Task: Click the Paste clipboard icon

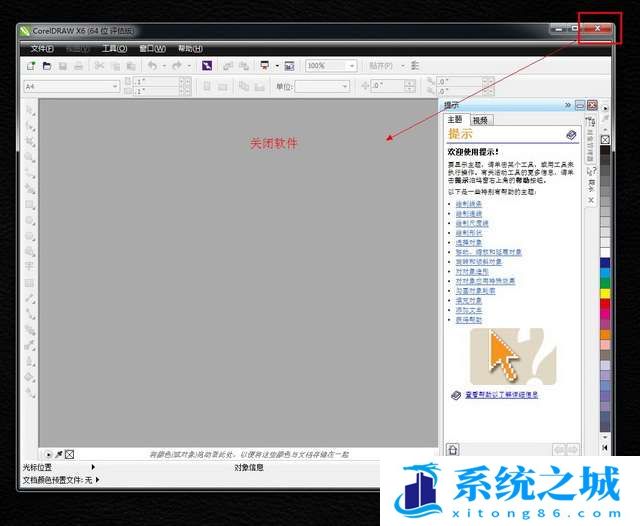Action: pos(131,66)
